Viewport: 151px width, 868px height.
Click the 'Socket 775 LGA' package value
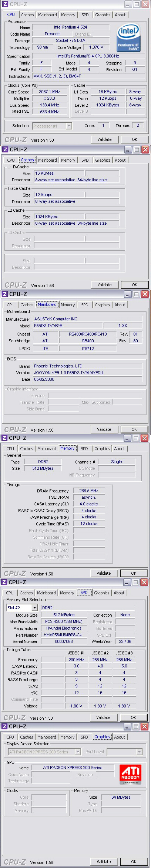pyautogui.click(x=71, y=41)
